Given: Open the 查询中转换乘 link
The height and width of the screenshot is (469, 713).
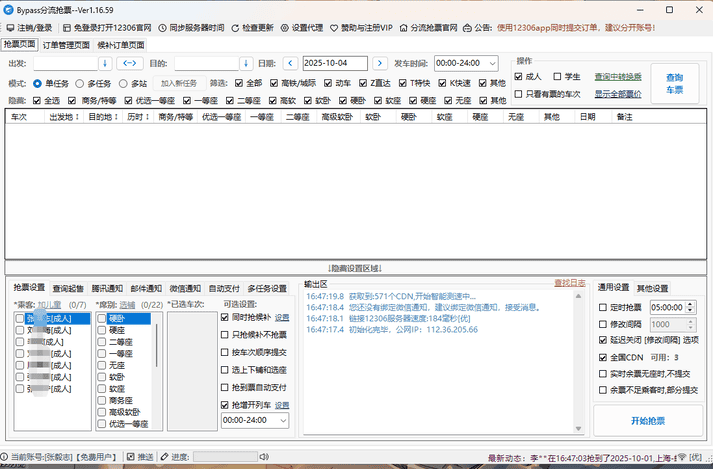Looking at the screenshot, I should [x=618, y=77].
